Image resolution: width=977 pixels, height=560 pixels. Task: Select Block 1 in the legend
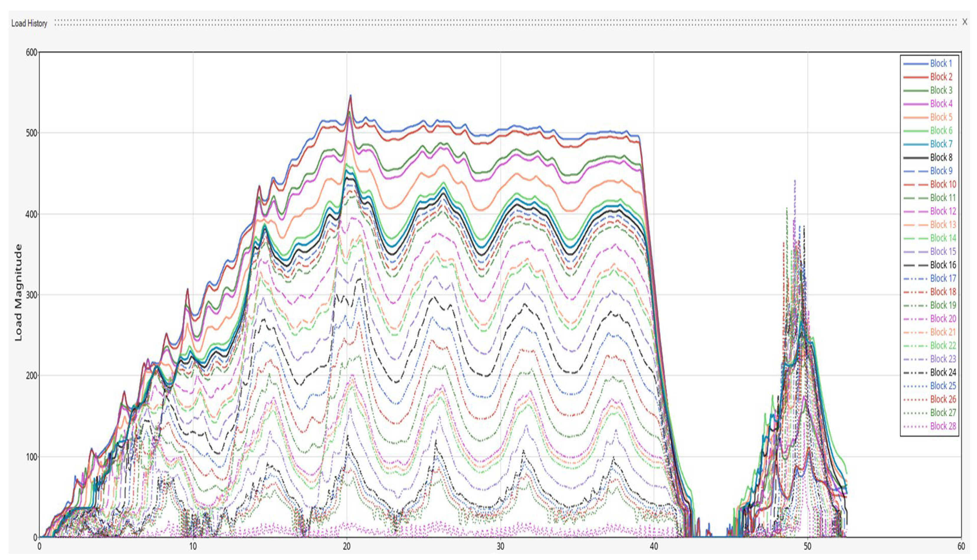click(x=941, y=63)
